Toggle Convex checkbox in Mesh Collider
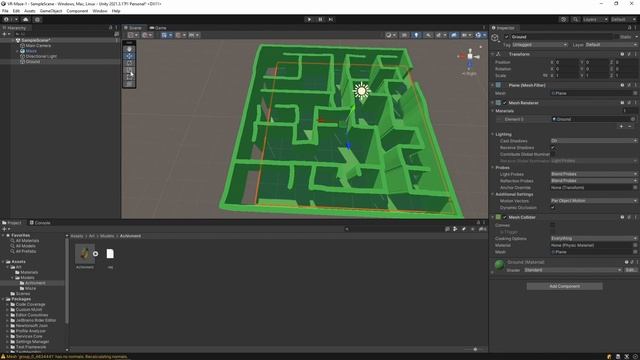 (x=553, y=225)
